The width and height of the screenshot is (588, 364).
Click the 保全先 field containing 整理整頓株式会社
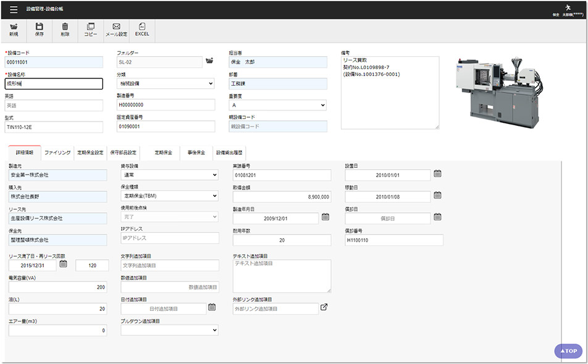(x=58, y=240)
